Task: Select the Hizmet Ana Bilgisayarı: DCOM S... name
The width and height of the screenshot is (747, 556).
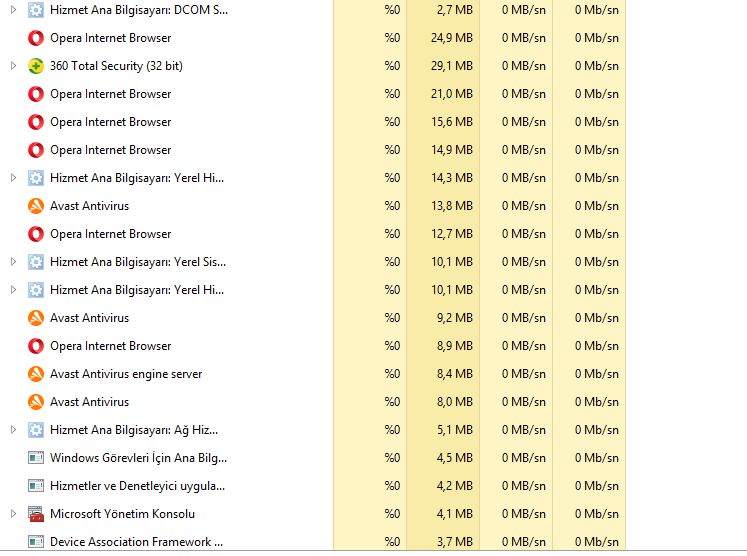Action: 139,10
